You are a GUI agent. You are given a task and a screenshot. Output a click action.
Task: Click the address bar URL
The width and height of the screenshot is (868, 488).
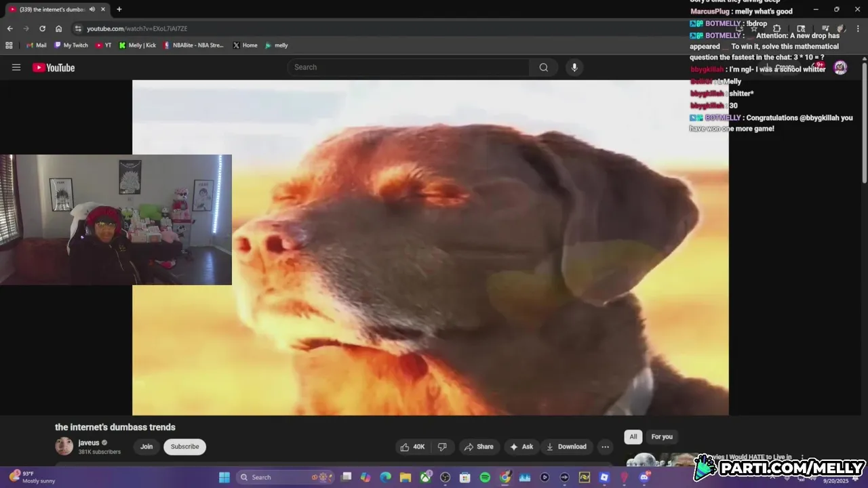pos(137,28)
